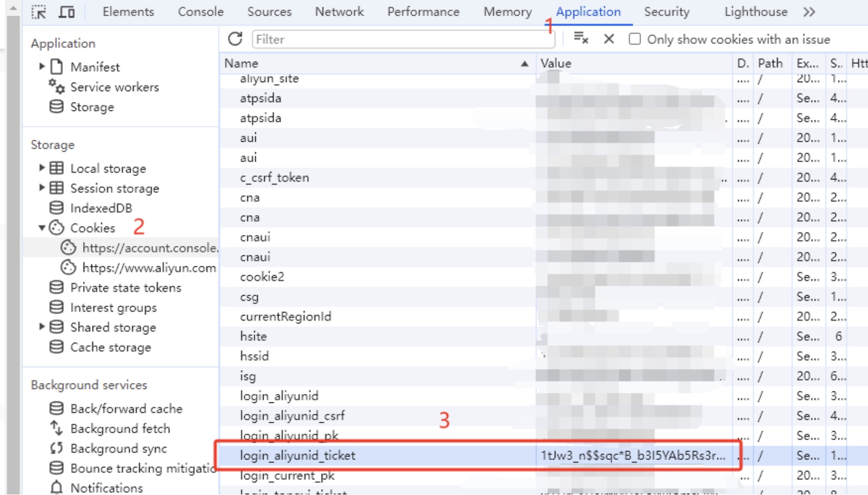868x495 pixels.
Task: Sort cookies by Name column header
Action: (x=376, y=63)
